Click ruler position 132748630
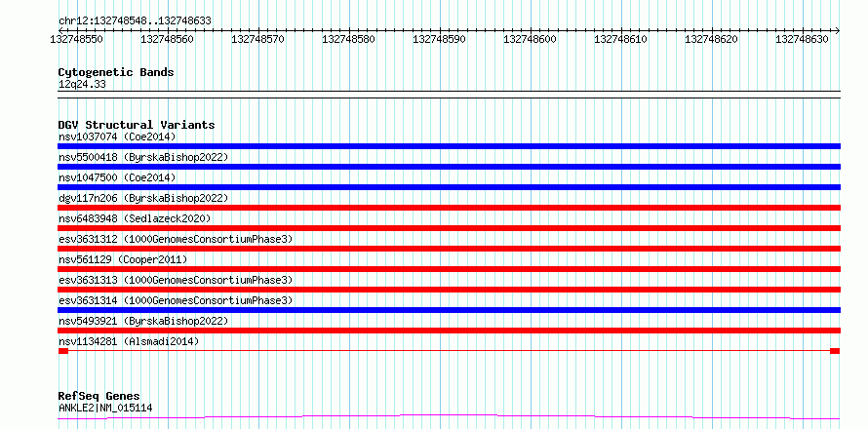 pos(803,39)
